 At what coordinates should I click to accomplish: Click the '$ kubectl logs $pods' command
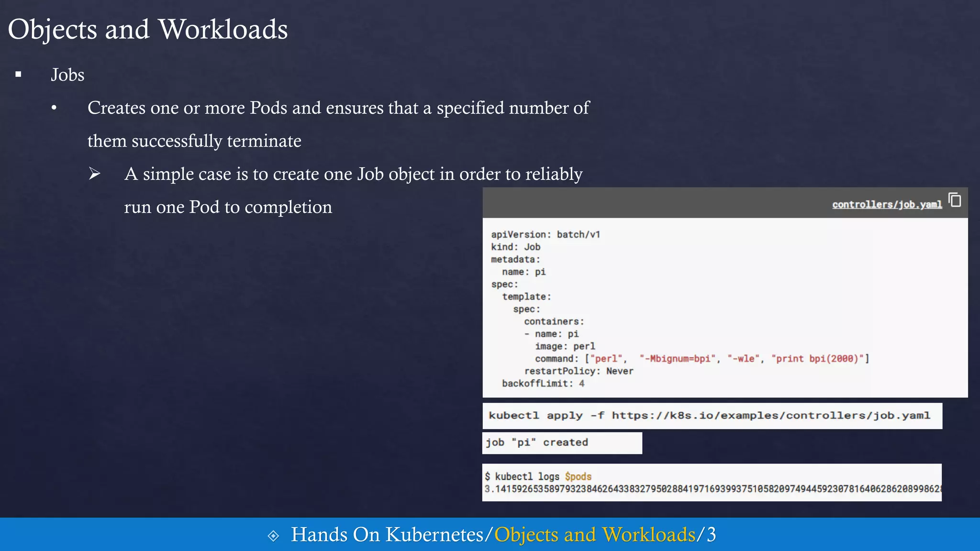tap(538, 476)
